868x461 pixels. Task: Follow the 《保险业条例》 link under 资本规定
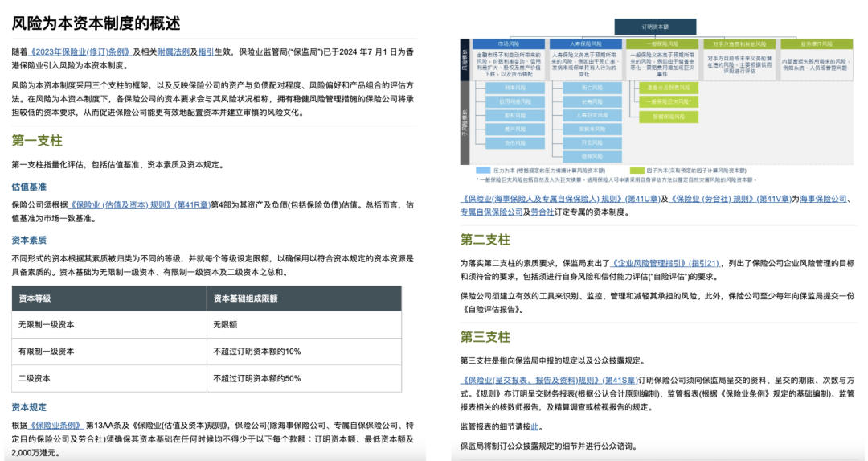click(x=56, y=425)
